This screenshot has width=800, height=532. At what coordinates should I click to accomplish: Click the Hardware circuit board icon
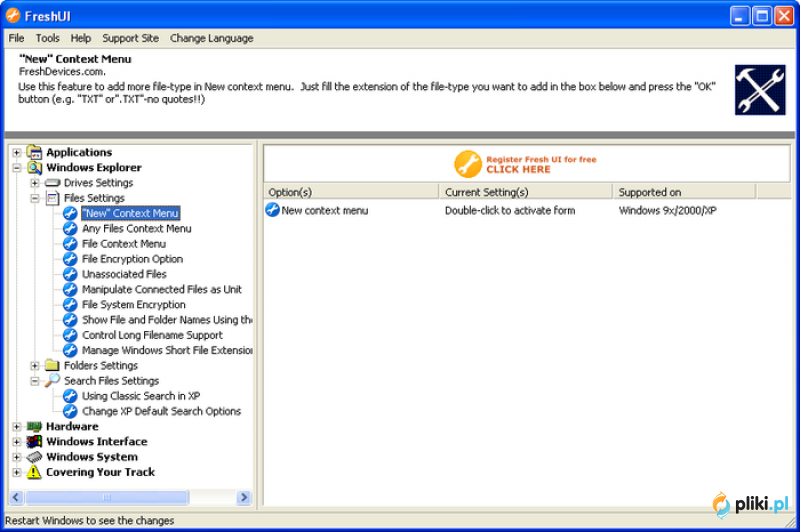click(34, 426)
